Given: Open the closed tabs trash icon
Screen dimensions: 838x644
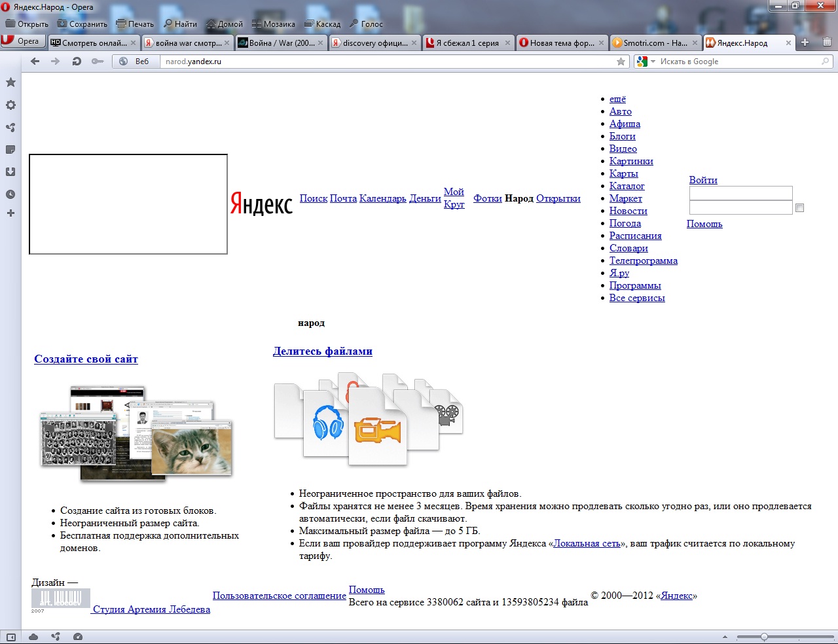Looking at the screenshot, I should coord(827,43).
